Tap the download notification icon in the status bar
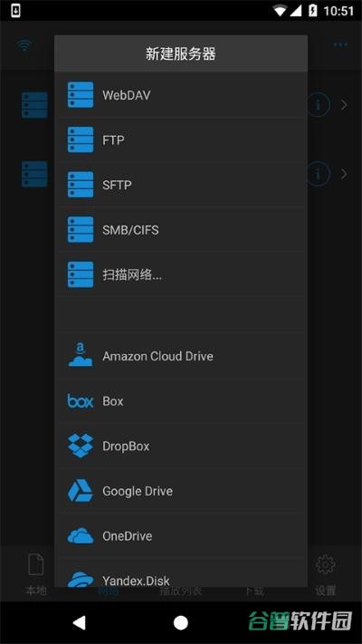 (x=15, y=11)
